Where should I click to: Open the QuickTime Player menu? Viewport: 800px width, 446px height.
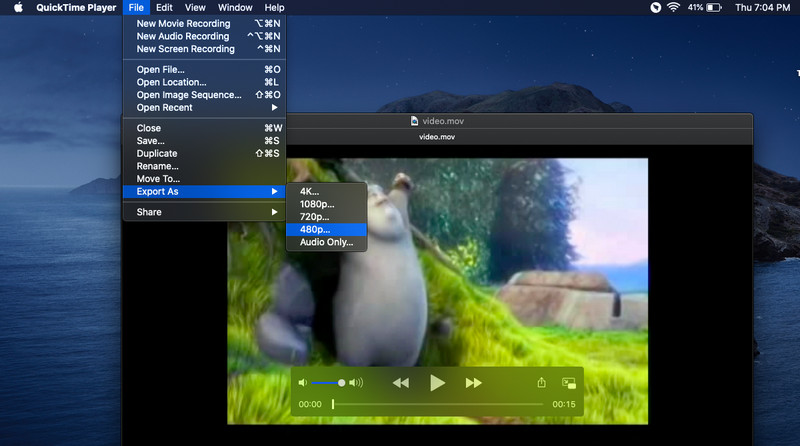[76, 7]
